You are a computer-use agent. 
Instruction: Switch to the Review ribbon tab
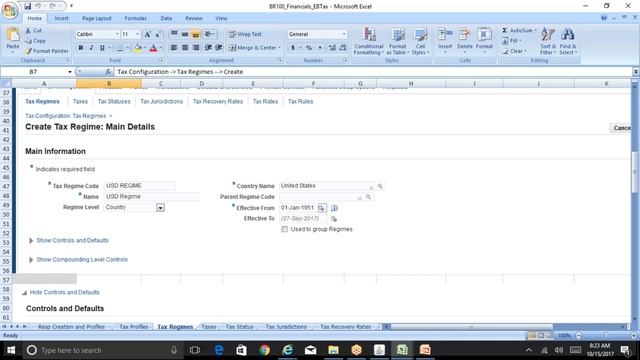point(193,18)
